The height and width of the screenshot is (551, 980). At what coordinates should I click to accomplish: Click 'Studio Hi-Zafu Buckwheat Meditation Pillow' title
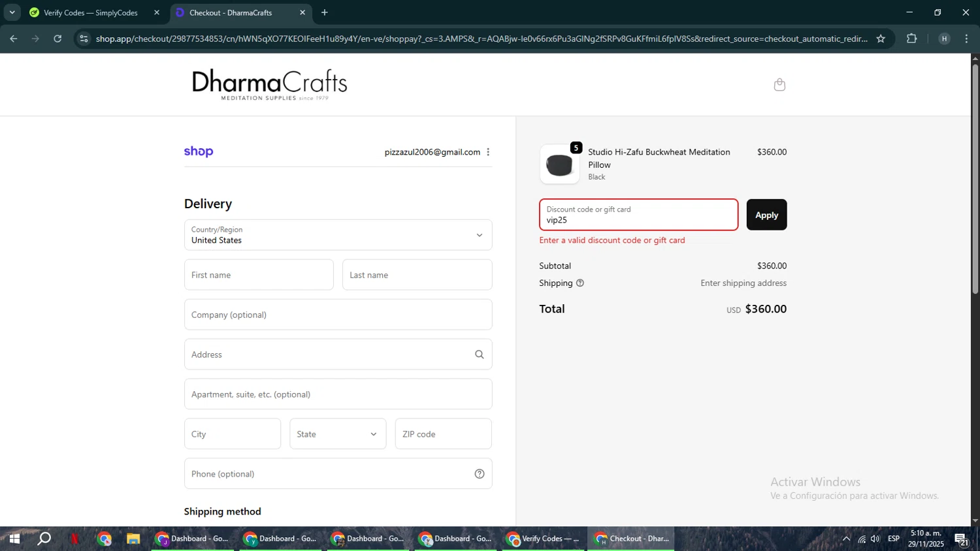(659, 159)
